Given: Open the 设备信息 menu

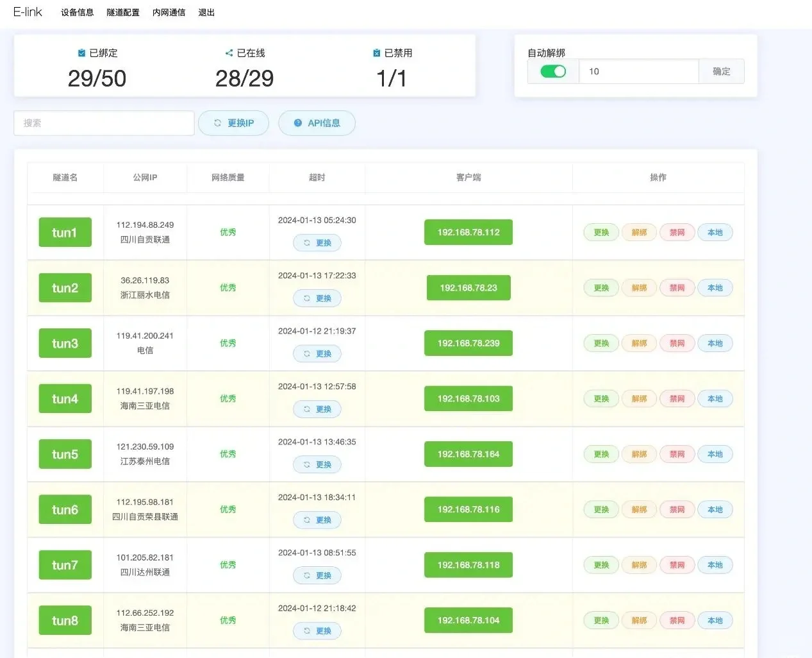Looking at the screenshot, I should (x=77, y=12).
